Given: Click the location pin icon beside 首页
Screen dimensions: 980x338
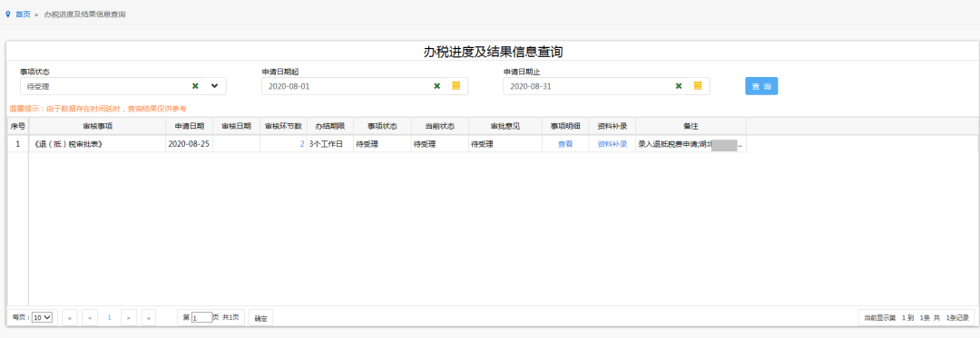Looking at the screenshot, I should point(7,14).
